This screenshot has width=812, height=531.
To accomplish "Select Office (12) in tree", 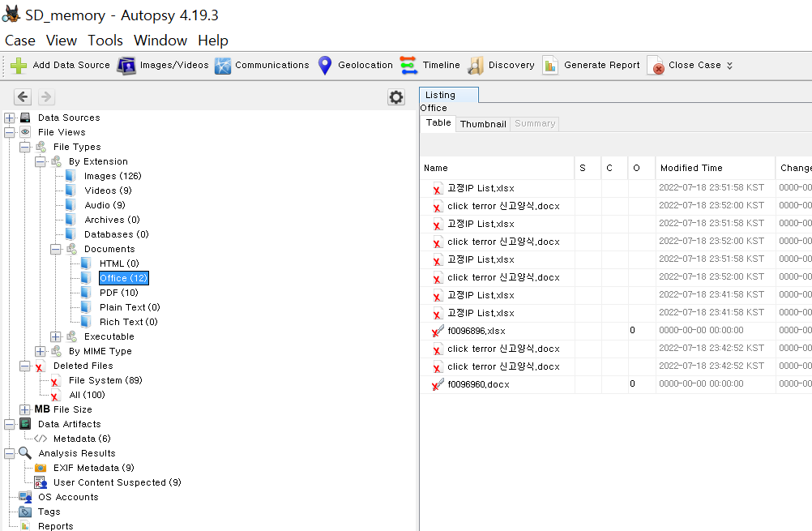I will pyautogui.click(x=124, y=278).
